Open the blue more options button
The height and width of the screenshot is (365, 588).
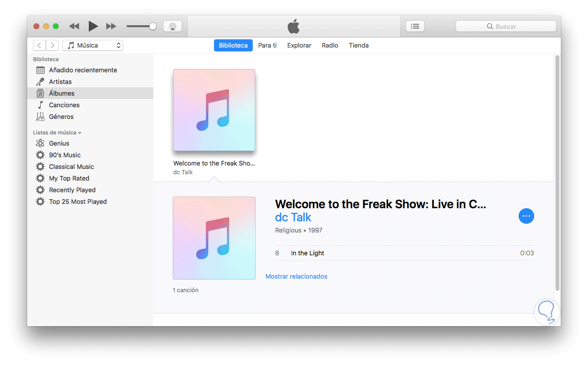click(x=526, y=216)
